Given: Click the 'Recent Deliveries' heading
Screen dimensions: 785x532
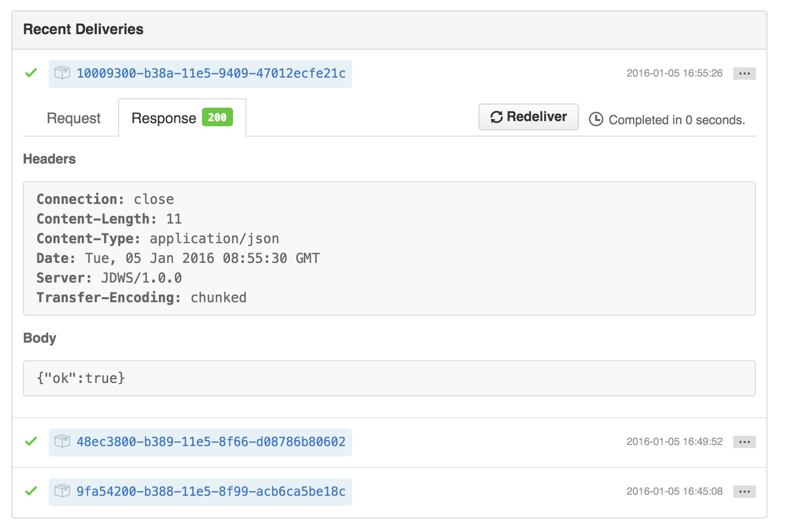Looking at the screenshot, I should (x=83, y=29).
